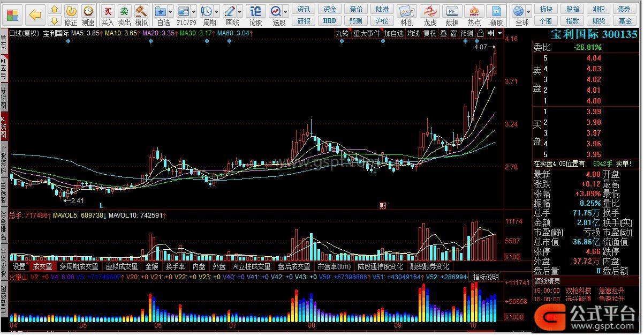The image size is (644, 335).
Task: Open the 修正 correction tool
Action: pos(71,15)
